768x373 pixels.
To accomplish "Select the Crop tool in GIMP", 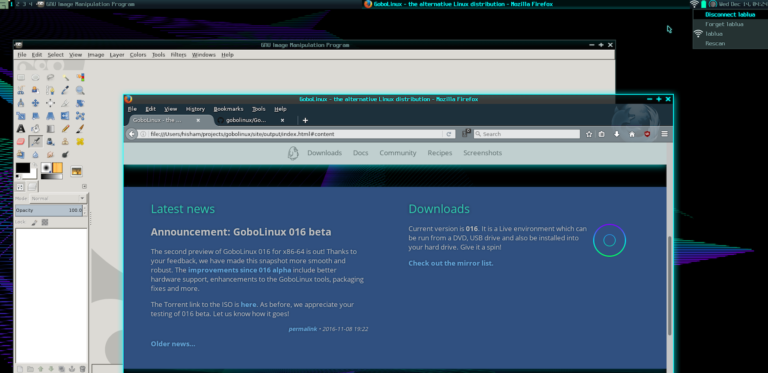I will 65,103.
